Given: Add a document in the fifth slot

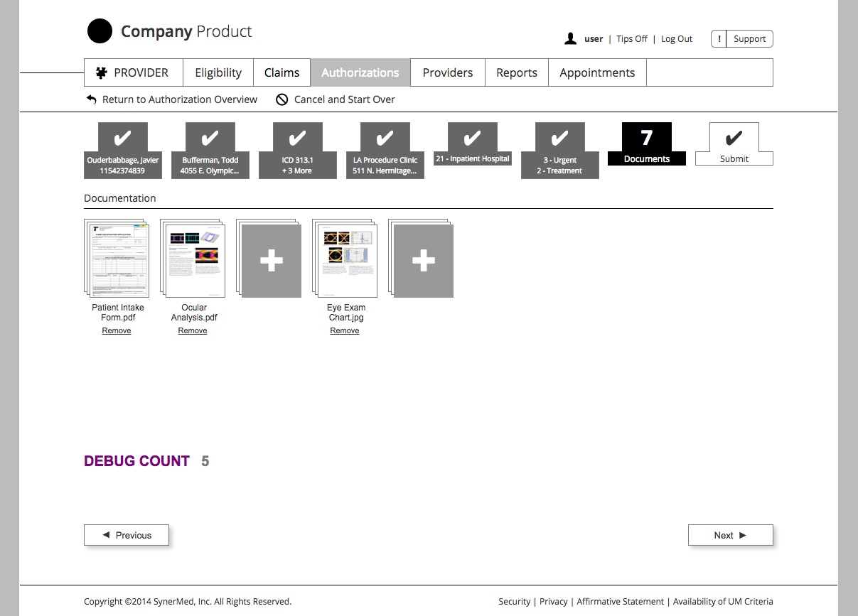Looking at the screenshot, I should (x=424, y=261).
